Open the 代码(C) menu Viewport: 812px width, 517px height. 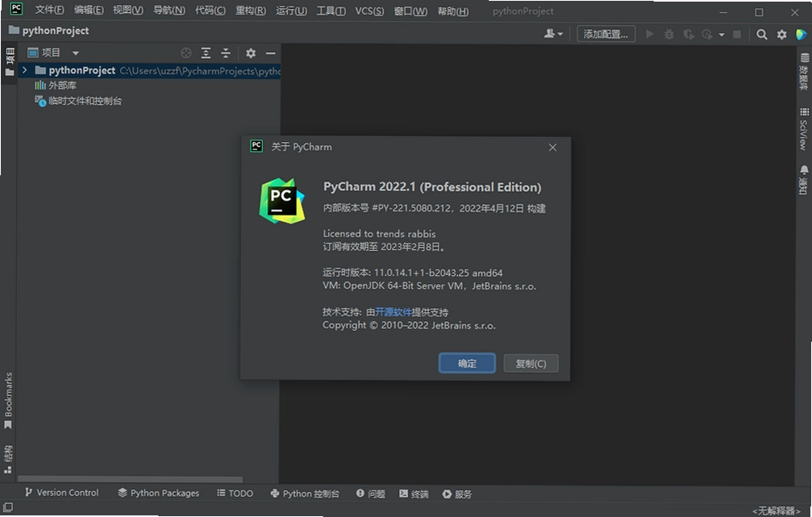(x=210, y=10)
